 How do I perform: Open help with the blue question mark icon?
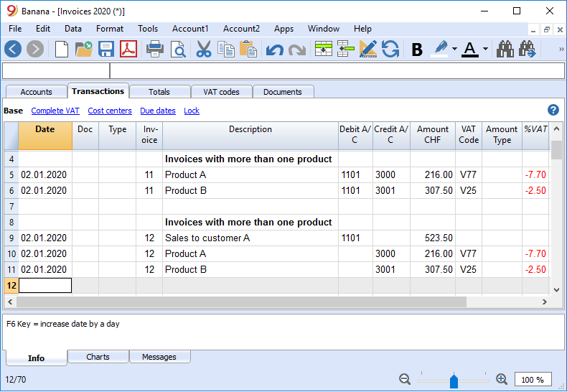point(553,110)
